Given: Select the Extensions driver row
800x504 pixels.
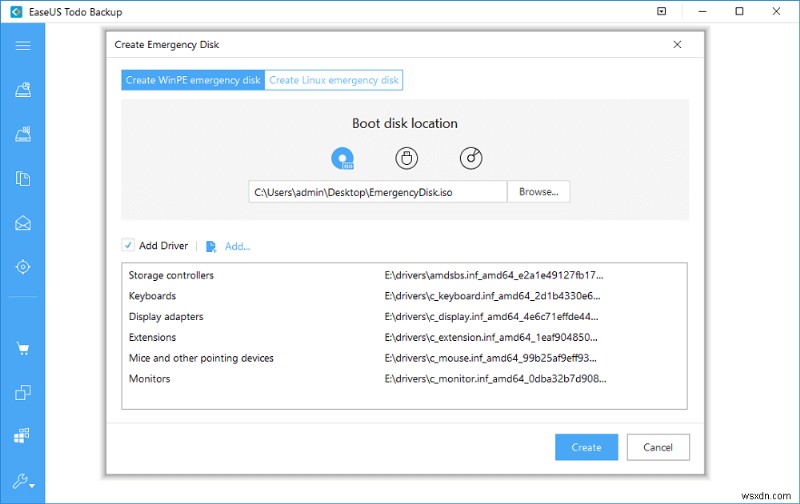Looking at the screenshot, I should [x=404, y=337].
